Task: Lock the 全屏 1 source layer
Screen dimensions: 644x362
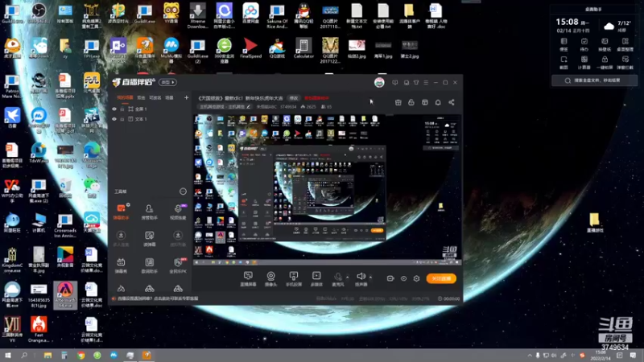Action: [x=122, y=109]
